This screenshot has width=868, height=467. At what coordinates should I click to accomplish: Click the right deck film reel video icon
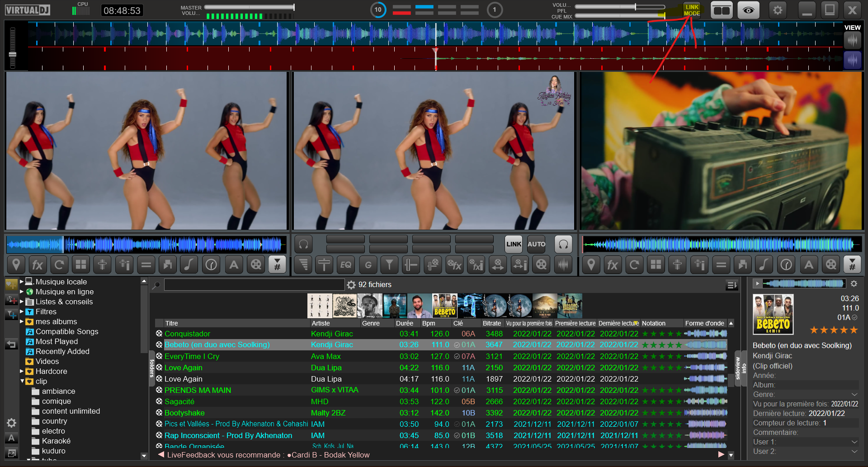pos(831,265)
